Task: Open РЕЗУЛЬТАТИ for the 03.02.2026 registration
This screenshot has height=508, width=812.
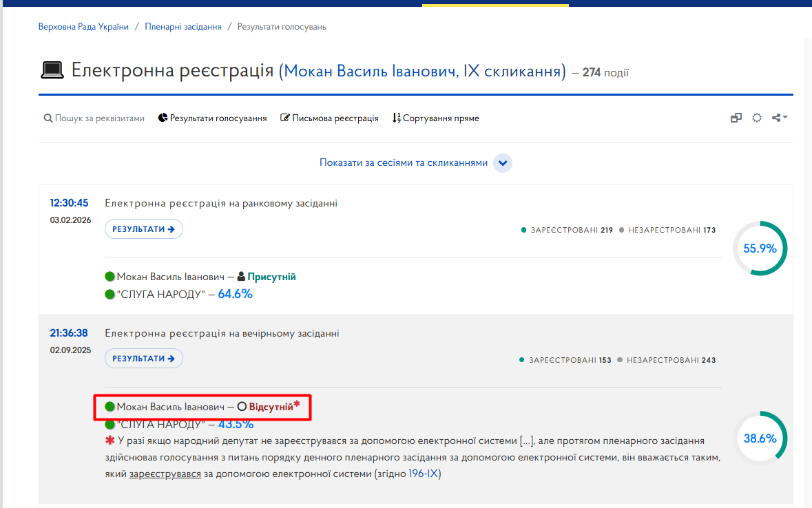Action: click(143, 229)
